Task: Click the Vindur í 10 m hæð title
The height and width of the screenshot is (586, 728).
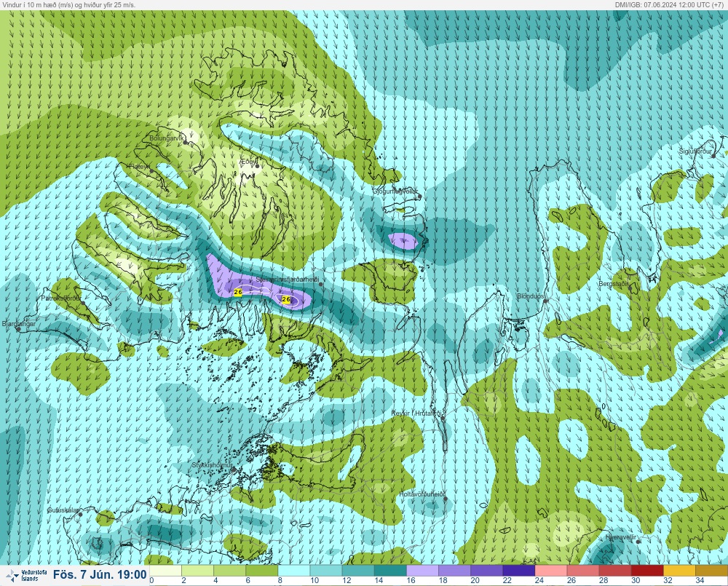Action: tap(68, 4)
